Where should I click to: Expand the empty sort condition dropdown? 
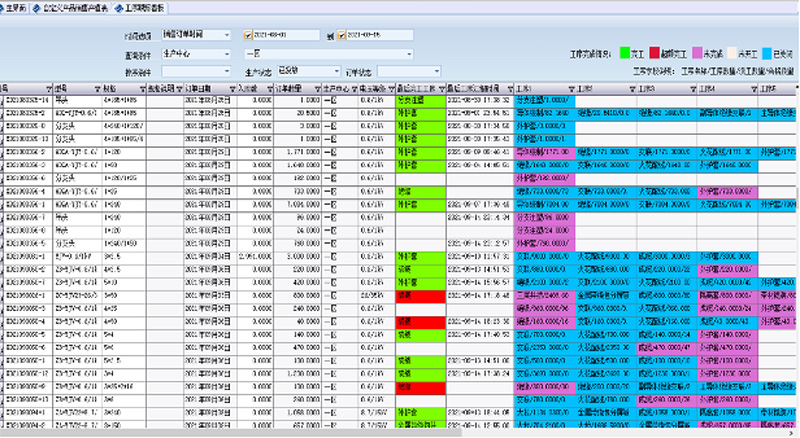tap(227, 71)
